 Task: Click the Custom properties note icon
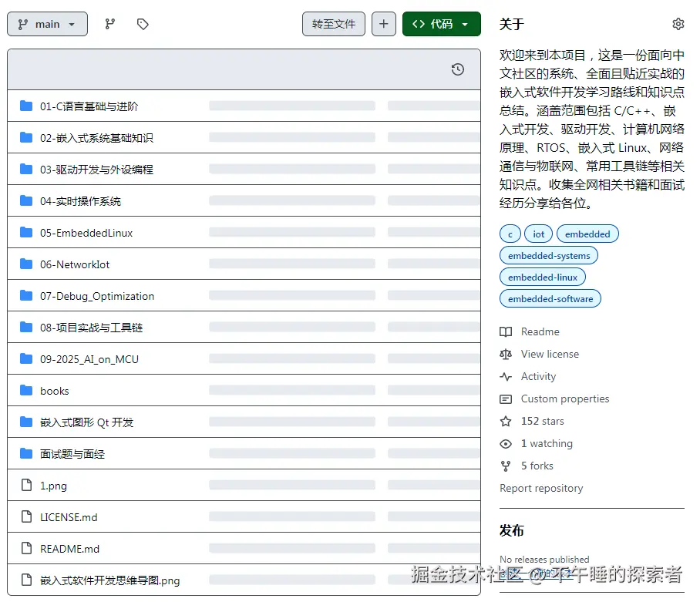pos(506,399)
